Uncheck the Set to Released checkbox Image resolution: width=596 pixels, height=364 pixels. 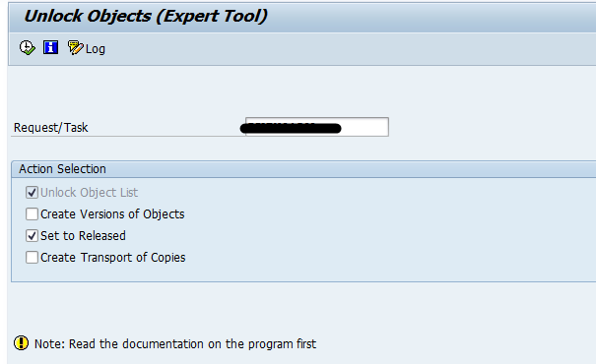(32, 236)
